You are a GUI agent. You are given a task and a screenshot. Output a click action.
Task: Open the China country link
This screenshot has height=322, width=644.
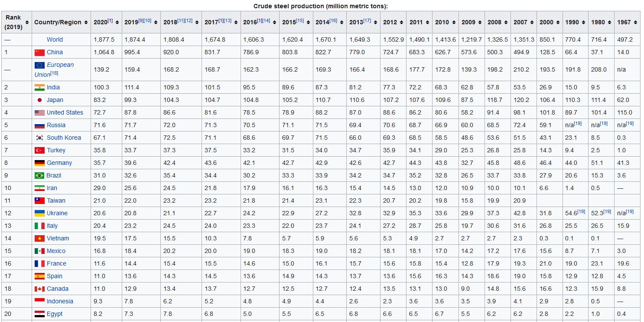click(55, 52)
